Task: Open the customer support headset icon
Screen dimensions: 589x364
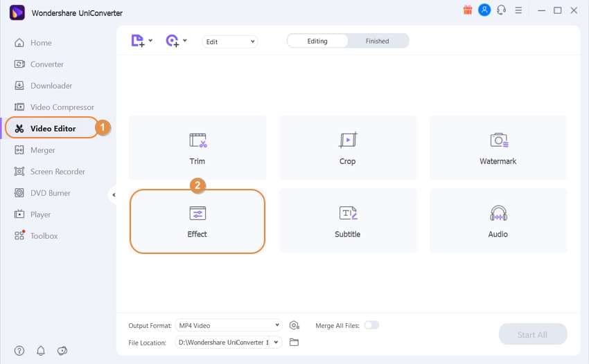Action: coord(501,10)
